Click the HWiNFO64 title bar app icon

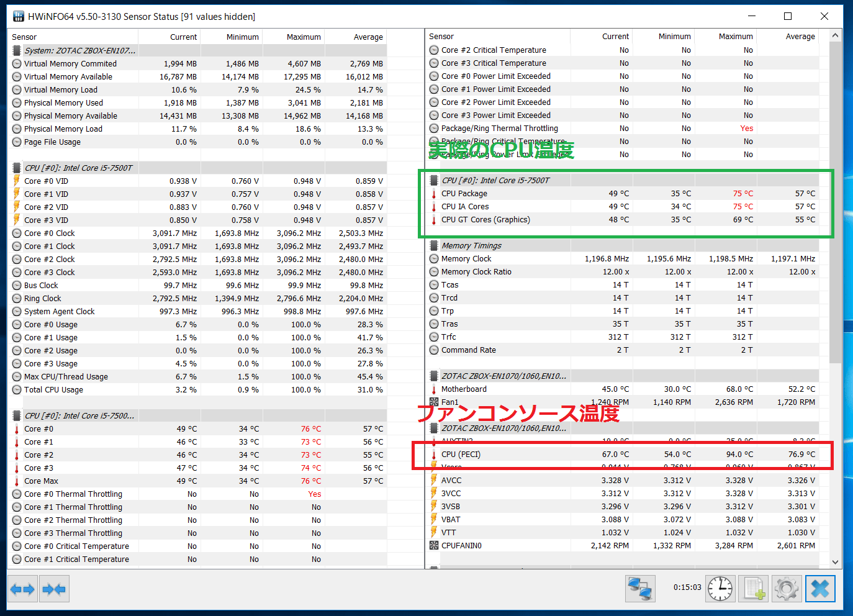(x=19, y=16)
